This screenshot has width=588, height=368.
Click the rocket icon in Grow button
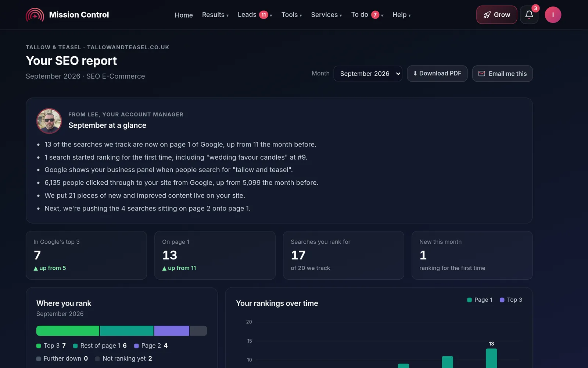pyautogui.click(x=487, y=15)
